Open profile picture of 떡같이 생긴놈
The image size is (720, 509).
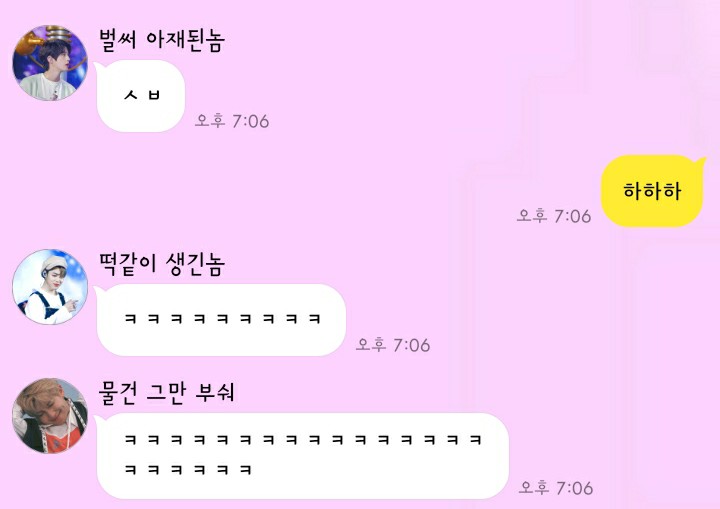pos(50,287)
